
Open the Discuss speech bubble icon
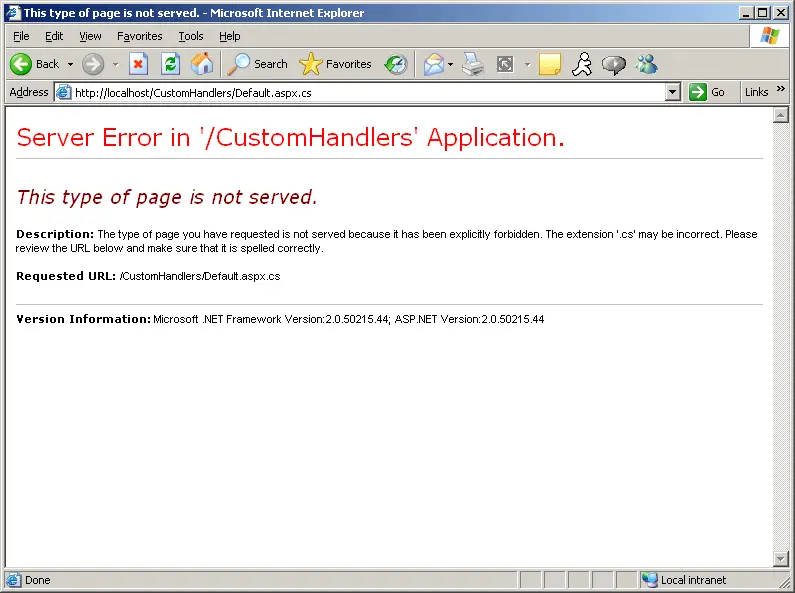[x=613, y=64]
